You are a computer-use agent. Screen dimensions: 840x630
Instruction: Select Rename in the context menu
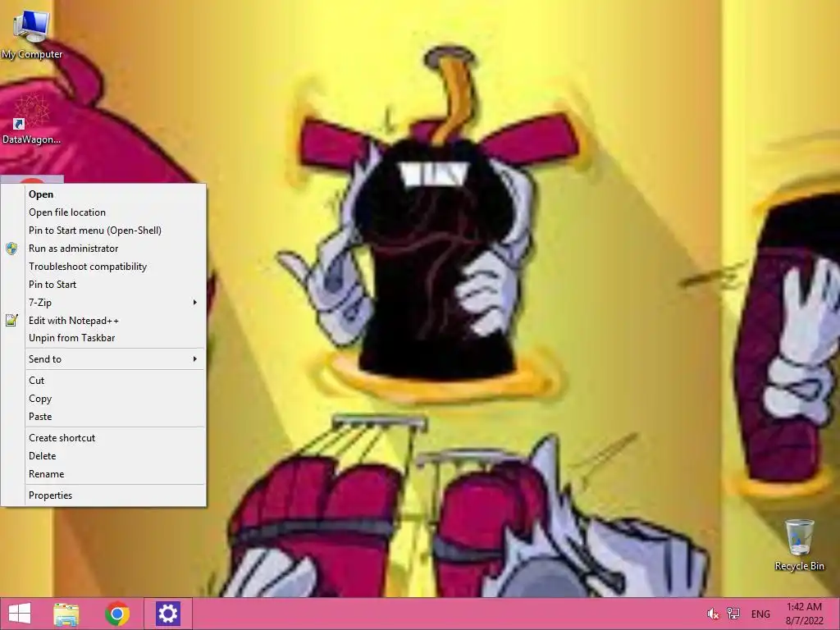tap(103, 474)
